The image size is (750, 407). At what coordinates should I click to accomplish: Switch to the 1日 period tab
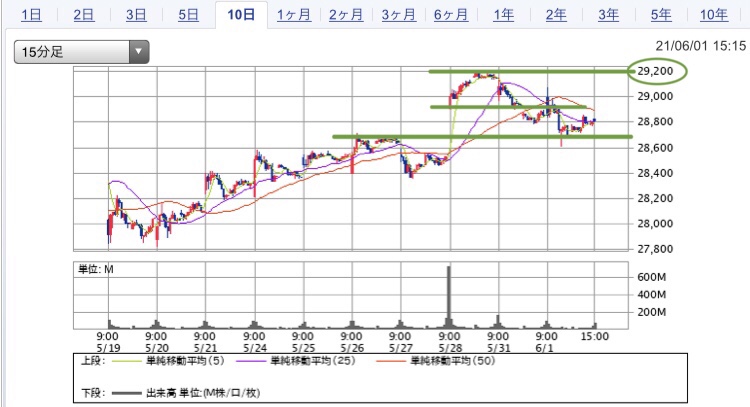coord(32,15)
